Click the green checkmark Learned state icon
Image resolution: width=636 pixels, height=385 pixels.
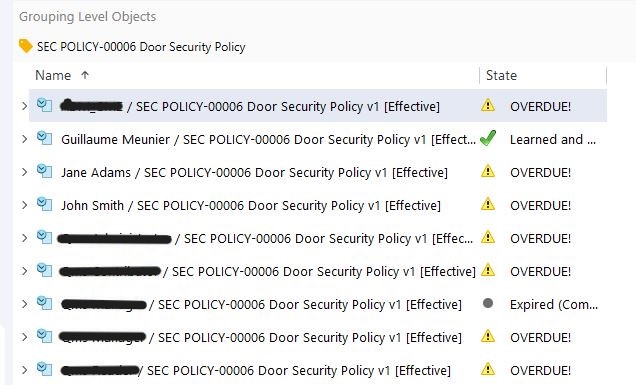pos(488,138)
